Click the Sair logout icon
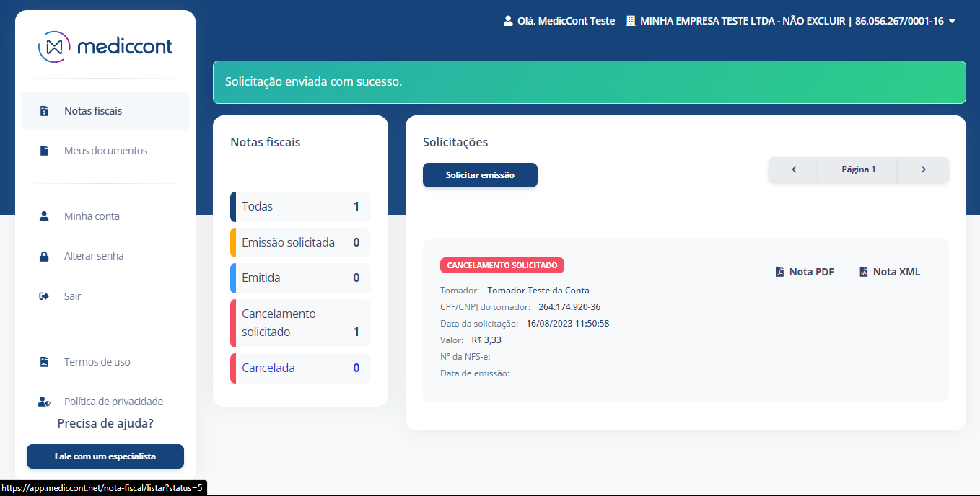Screen dimensions: 980x496 pos(44,296)
